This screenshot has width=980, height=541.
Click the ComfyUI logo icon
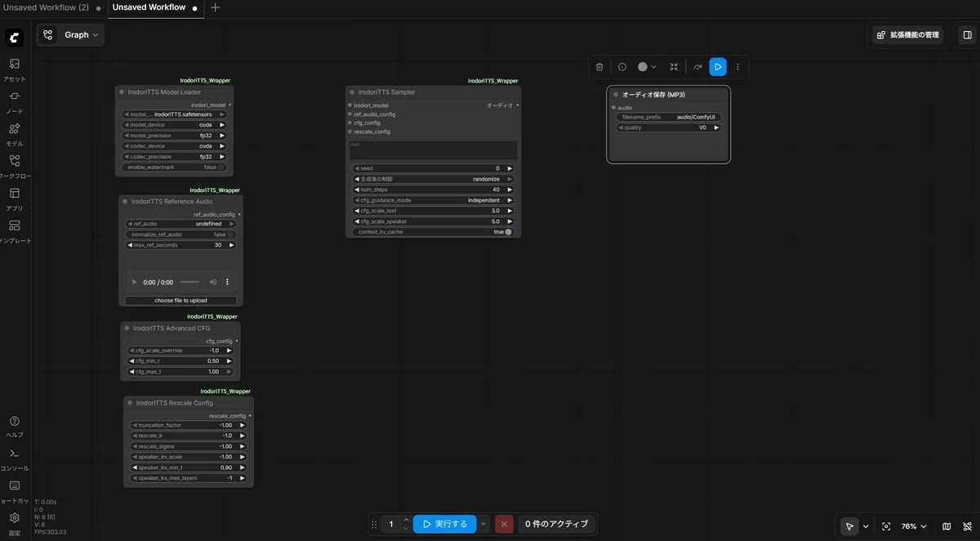[x=15, y=38]
